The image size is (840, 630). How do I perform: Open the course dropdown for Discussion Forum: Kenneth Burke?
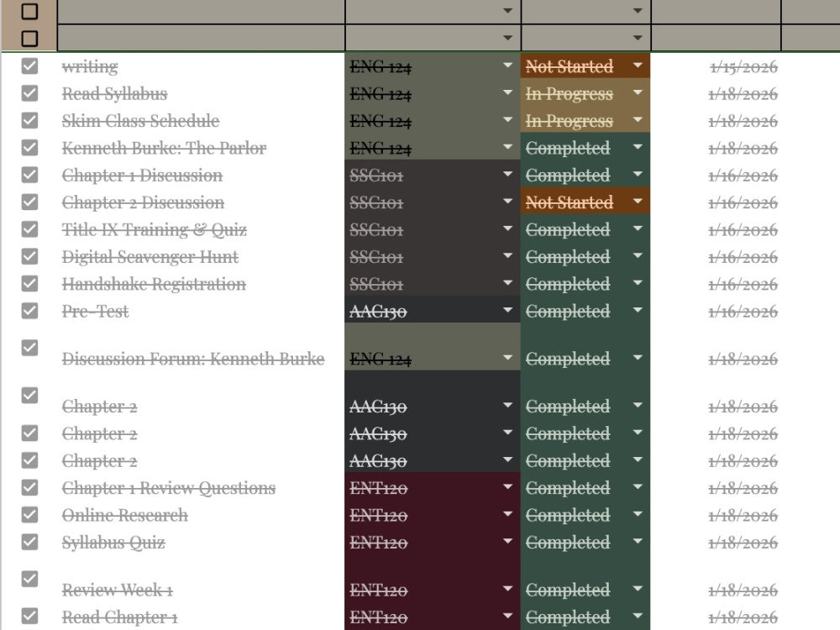(x=507, y=357)
